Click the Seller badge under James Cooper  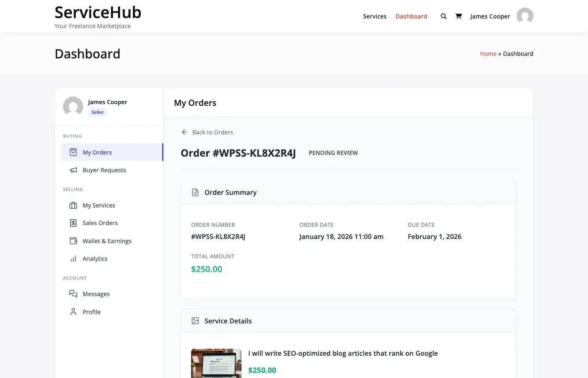click(x=97, y=112)
